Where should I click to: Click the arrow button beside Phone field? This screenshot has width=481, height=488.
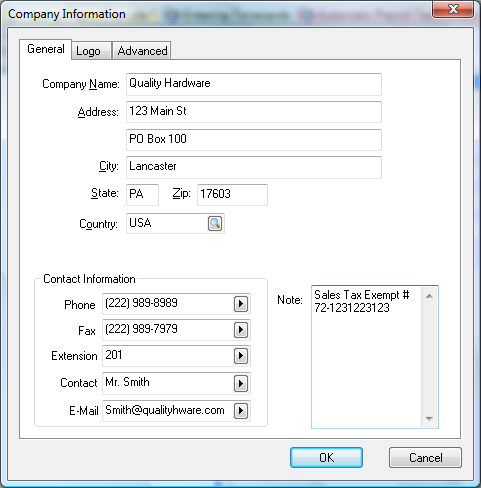(241, 304)
